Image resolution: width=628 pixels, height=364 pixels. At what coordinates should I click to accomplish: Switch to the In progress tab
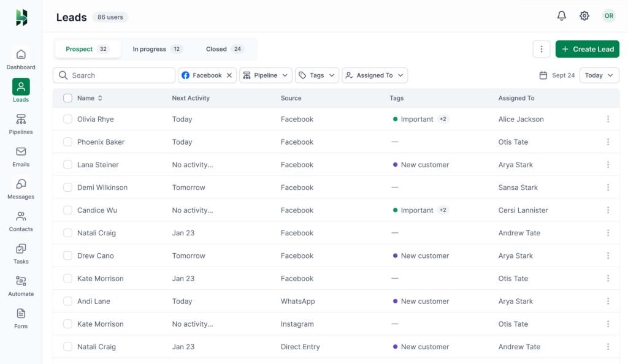click(150, 48)
